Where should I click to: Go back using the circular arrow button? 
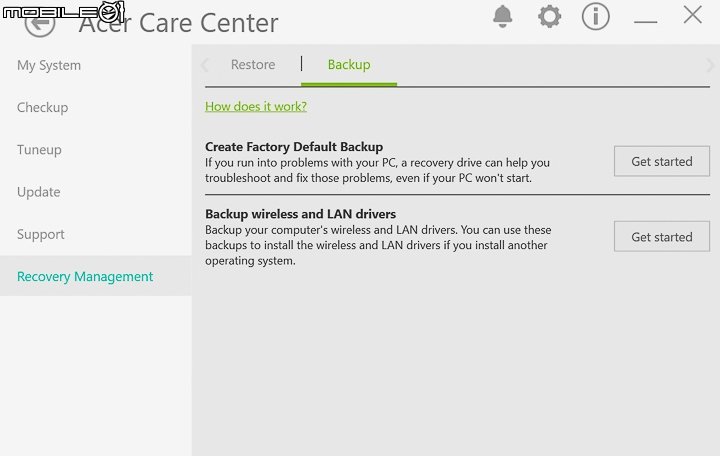click(40, 23)
